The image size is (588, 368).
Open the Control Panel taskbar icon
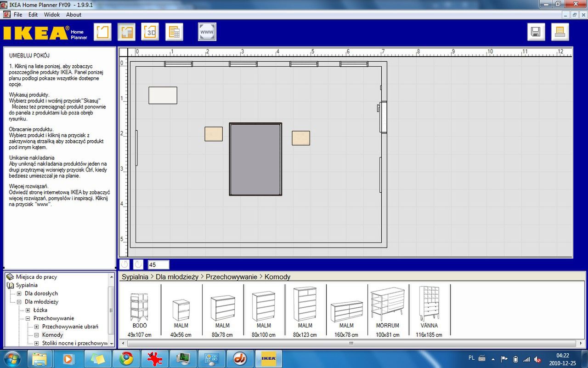(212, 358)
